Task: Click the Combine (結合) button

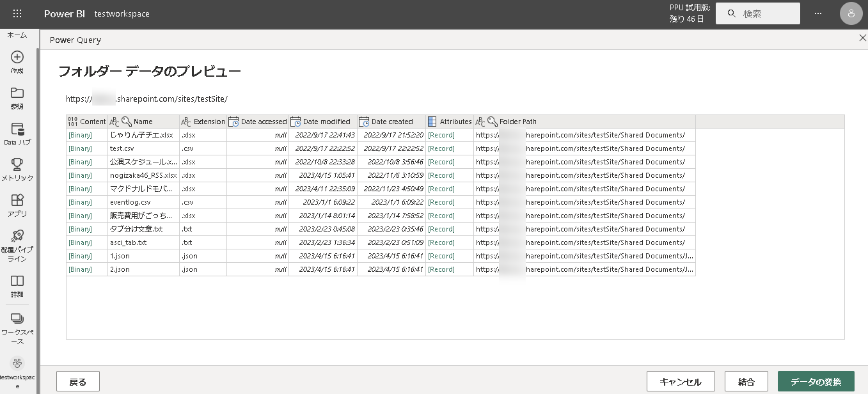Action: point(746,382)
